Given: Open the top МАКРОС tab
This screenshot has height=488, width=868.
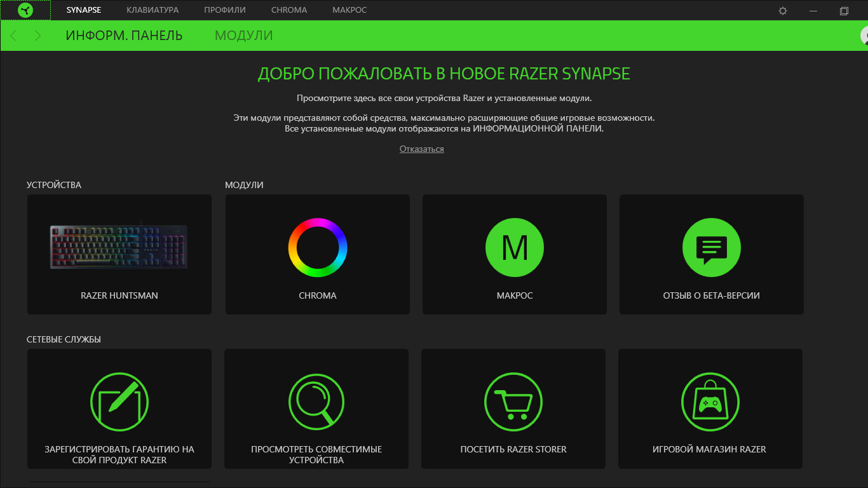Looking at the screenshot, I should coord(349,10).
